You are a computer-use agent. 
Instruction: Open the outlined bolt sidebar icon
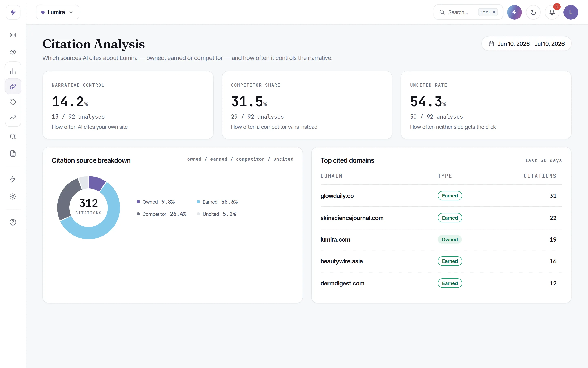[x=13, y=179]
